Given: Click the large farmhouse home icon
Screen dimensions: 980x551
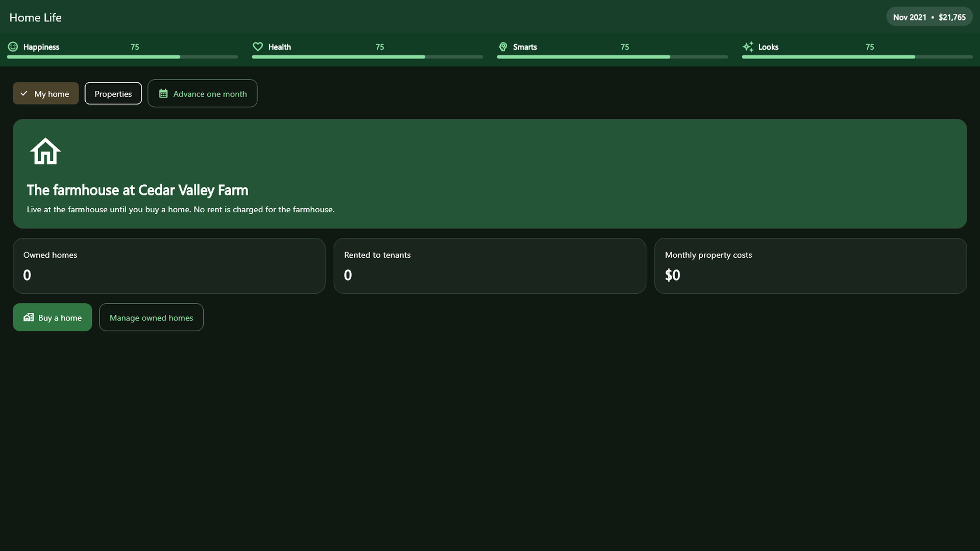Looking at the screenshot, I should click(45, 152).
